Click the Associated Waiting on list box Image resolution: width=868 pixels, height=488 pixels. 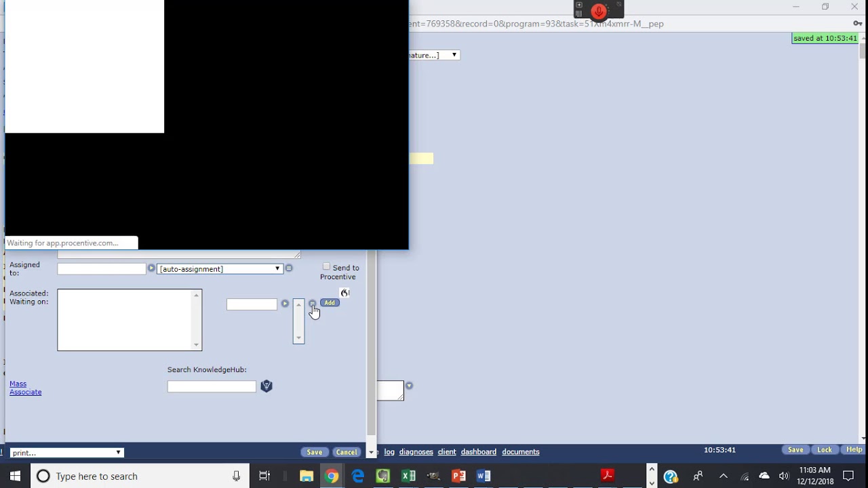[130, 320]
